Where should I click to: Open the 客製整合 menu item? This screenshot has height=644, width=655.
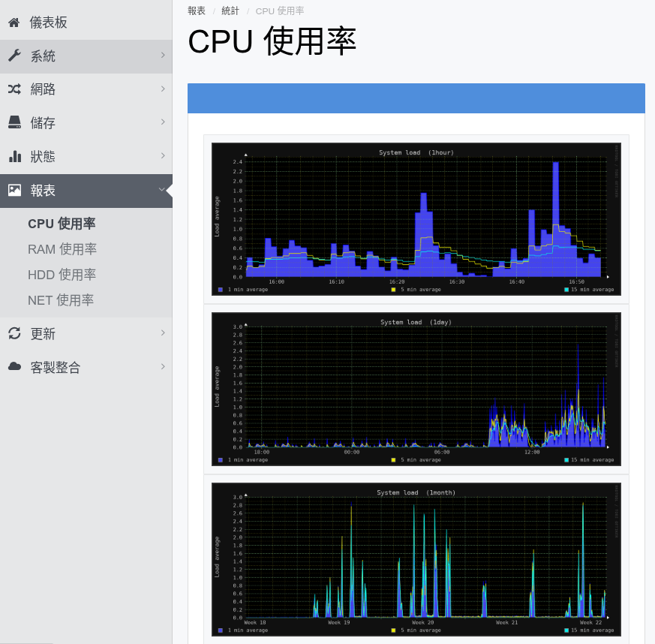[86, 367]
